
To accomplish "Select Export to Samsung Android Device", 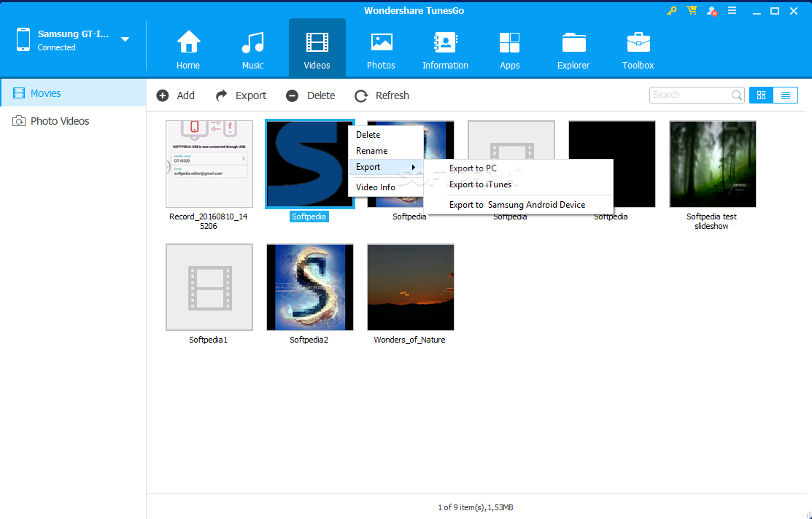I will tap(517, 205).
